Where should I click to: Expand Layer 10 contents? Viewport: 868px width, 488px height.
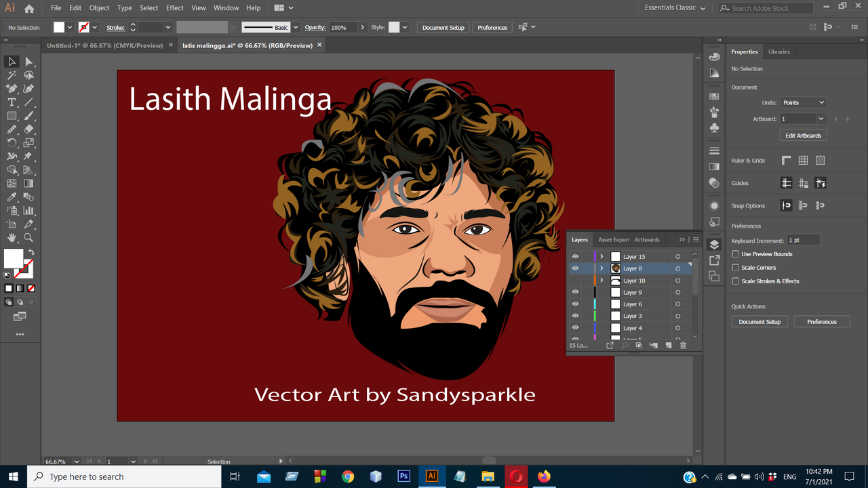point(601,281)
